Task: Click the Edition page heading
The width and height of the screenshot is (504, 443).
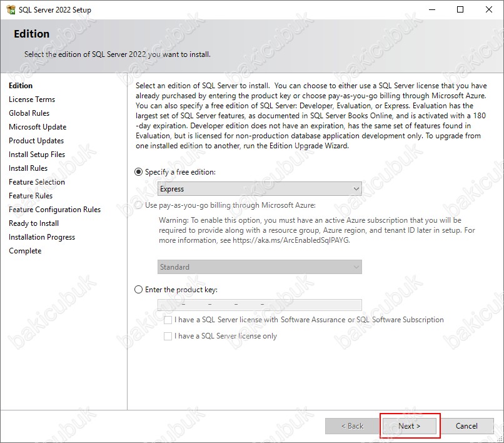Action: tap(31, 34)
